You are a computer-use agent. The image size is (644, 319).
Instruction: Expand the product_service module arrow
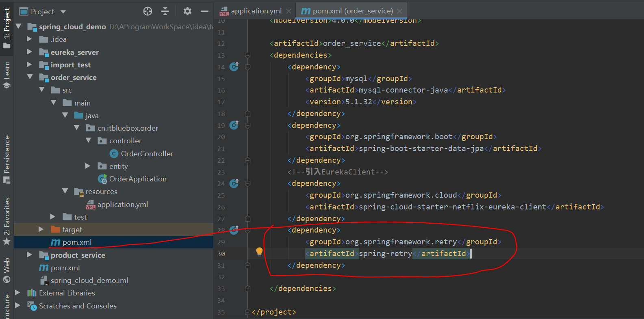[29, 255]
